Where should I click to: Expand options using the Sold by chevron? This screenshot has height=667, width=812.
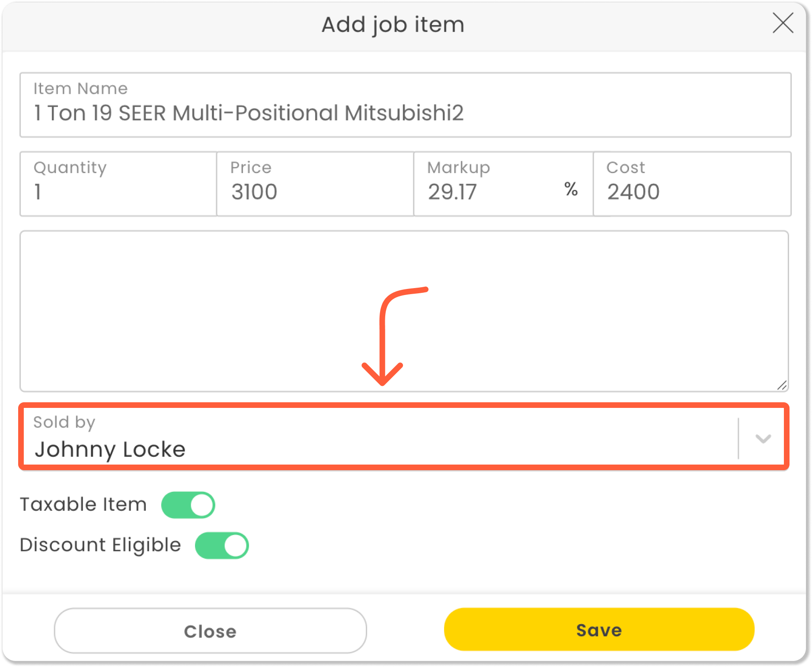coord(763,439)
